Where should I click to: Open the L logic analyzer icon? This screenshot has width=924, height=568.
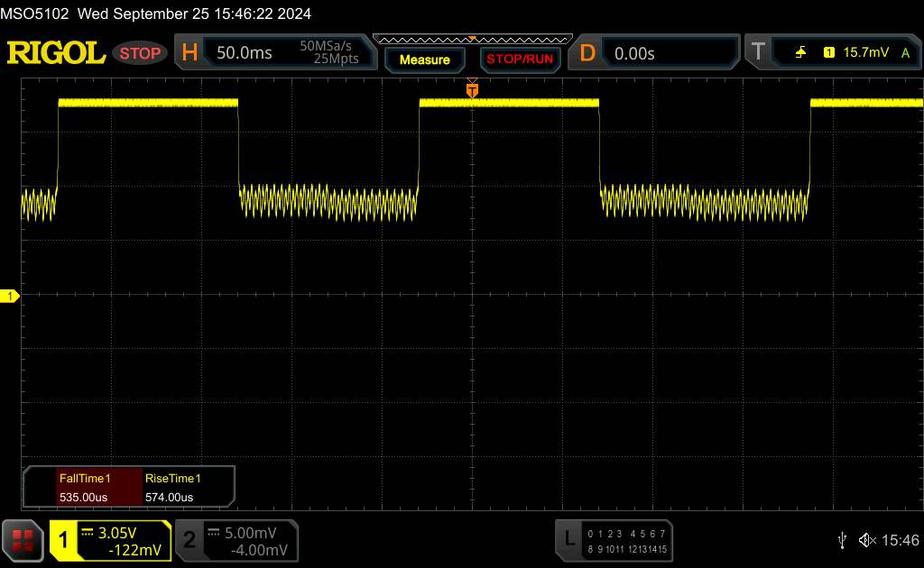tap(568, 539)
